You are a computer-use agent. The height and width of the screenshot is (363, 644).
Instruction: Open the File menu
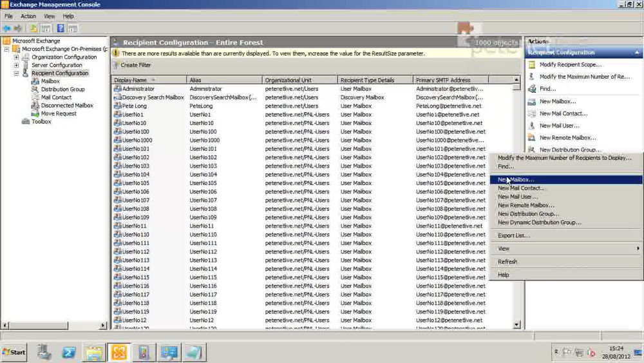click(8, 16)
